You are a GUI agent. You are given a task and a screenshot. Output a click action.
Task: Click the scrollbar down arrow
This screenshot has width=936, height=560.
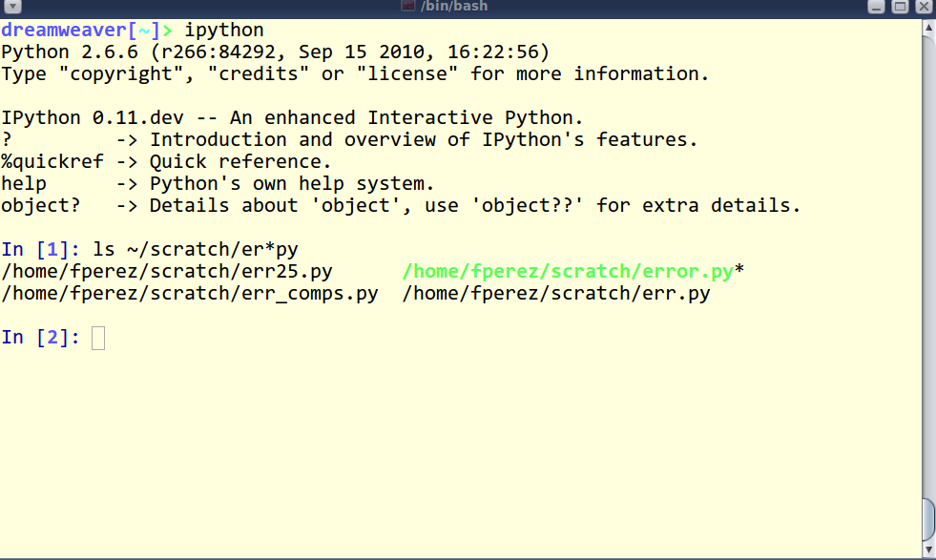928,550
